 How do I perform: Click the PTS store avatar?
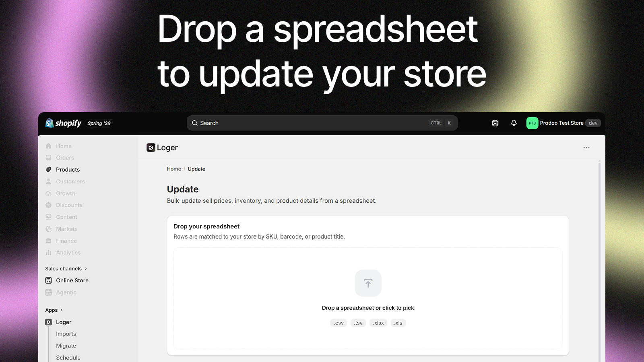532,123
